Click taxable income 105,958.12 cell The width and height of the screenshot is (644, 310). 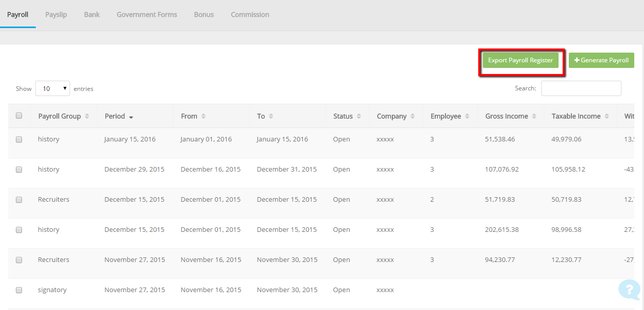(x=569, y=170)
